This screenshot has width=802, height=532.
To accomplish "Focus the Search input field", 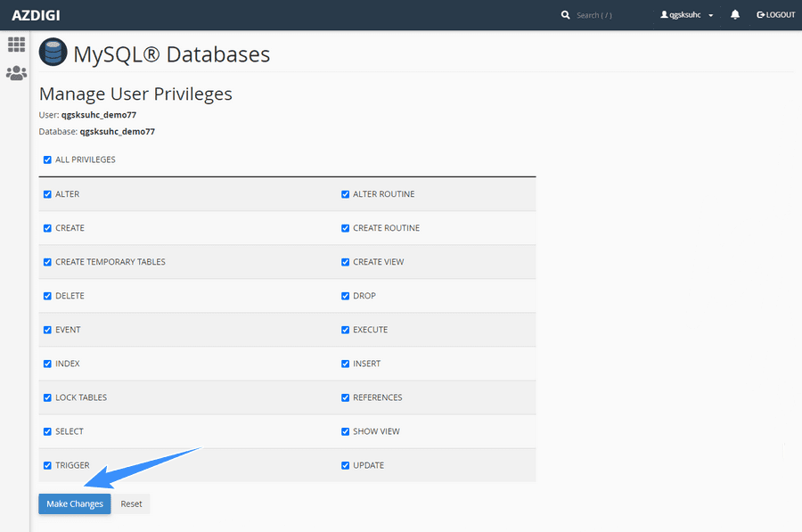I will pos(609,15).
